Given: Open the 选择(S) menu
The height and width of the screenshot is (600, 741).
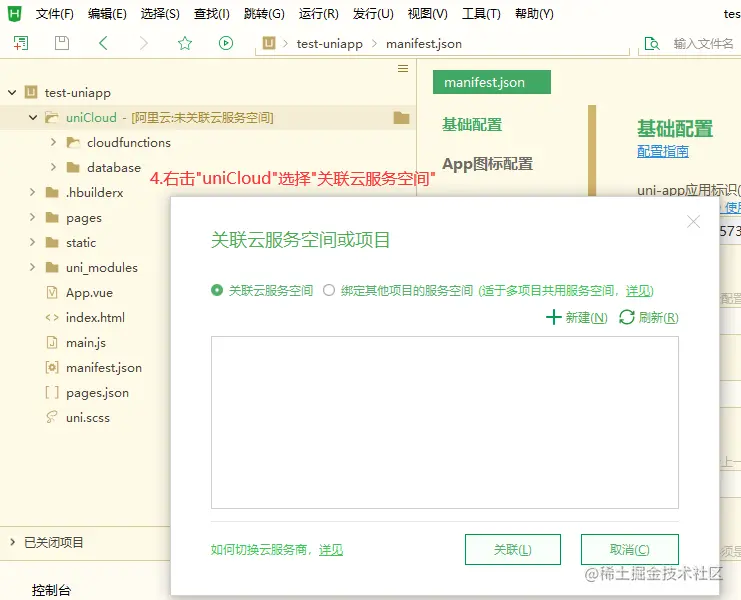Looking at the screenshot, I should point(160,14).
